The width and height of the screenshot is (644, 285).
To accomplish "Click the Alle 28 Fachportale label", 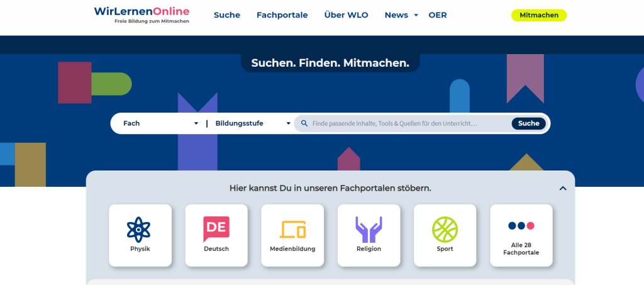I will pos(521,249).
